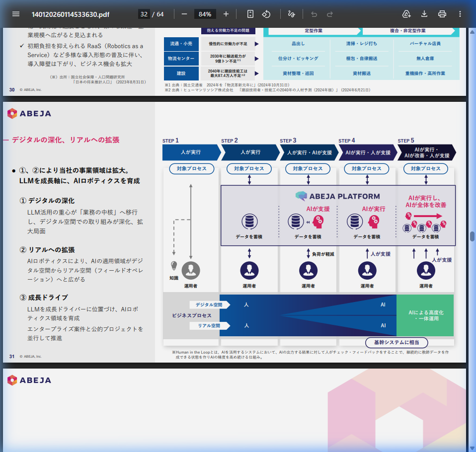This screenshot has height=452, width=476.
Task: Open the table of contents menu
Action: coord(15,14)
